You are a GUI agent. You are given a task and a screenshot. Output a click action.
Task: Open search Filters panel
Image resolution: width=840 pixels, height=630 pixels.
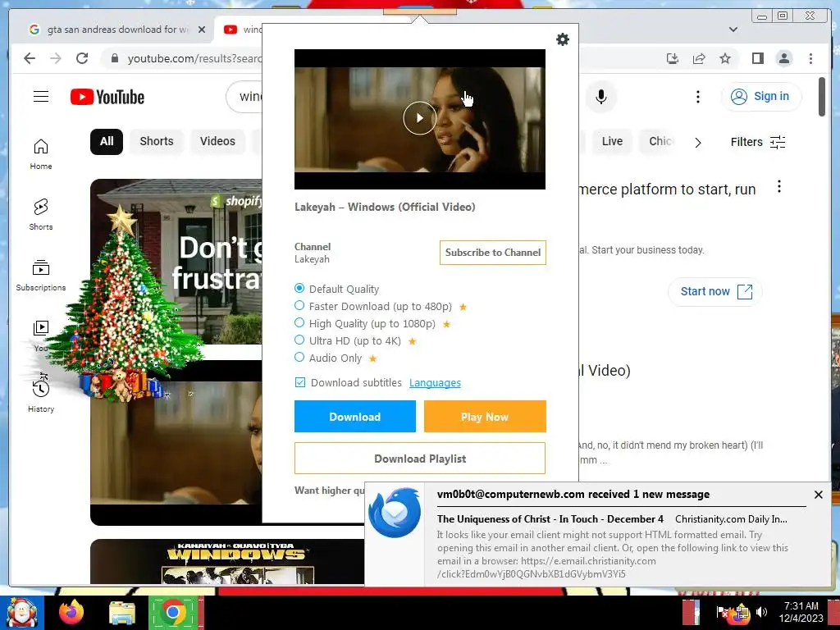coord(758,142)
